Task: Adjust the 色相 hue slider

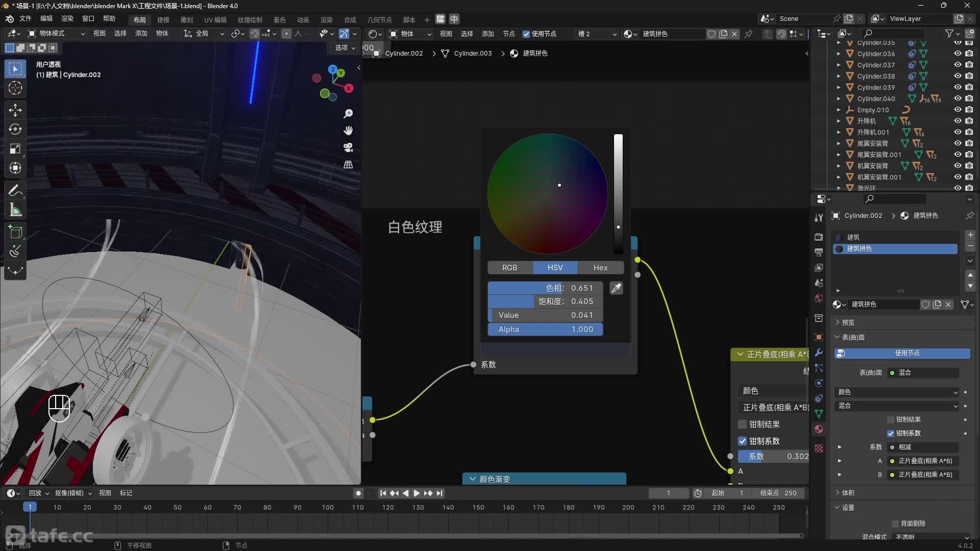Action: [545, 288]
